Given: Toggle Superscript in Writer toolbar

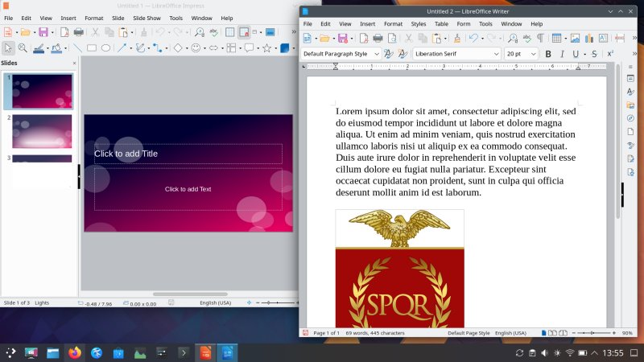Looking at the screenshot, I should click(610, 54).
